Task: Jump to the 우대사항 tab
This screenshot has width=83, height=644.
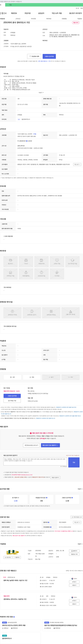Action: (x=33, y=19)
